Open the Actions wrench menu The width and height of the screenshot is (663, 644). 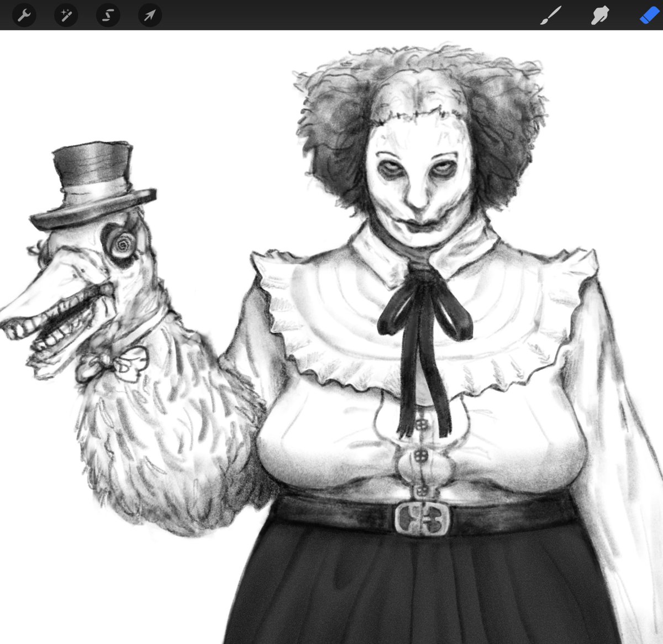24,15
